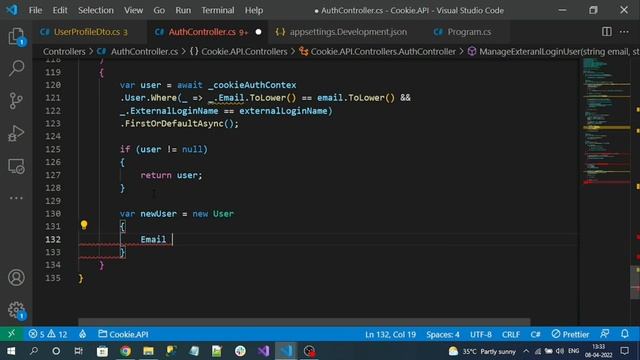
Task: Open the Terminal menu
Action: coord(218,10)
